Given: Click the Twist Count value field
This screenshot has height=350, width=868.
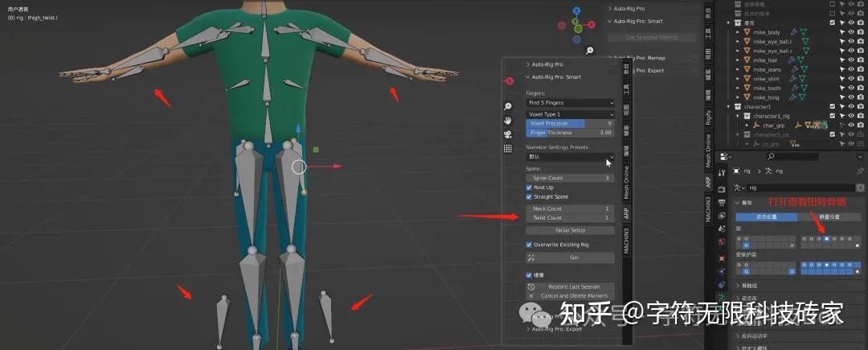Looking at the screenshot, I should 570,218.
